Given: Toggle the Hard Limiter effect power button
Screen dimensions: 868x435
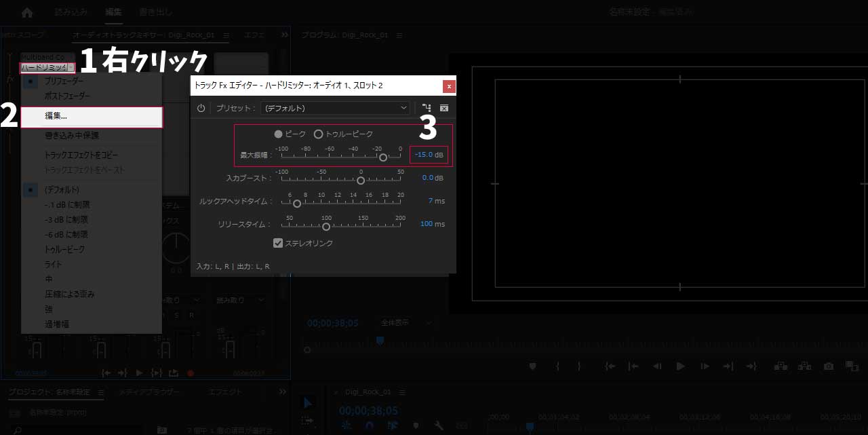Looking at the screenshot, I should (201, 108).
